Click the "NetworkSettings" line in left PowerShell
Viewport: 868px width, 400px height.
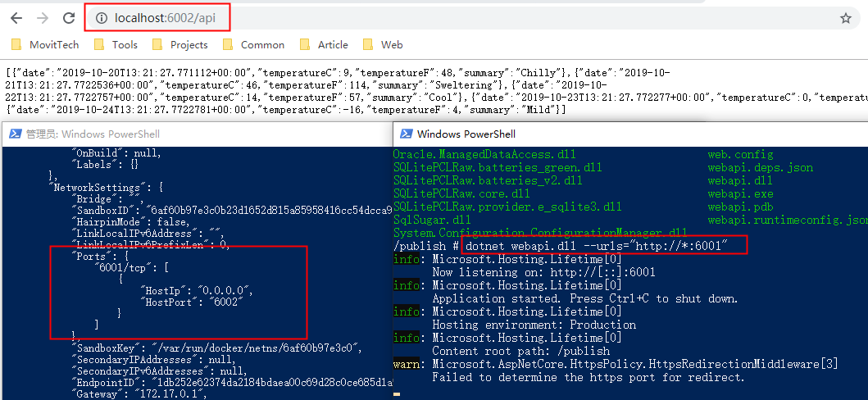tap(107, 188)
